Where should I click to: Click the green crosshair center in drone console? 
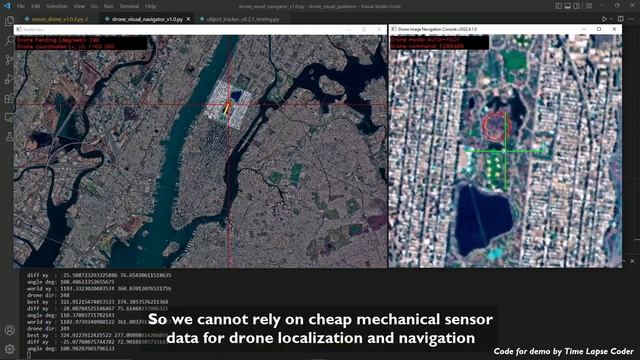pos(505,151)
